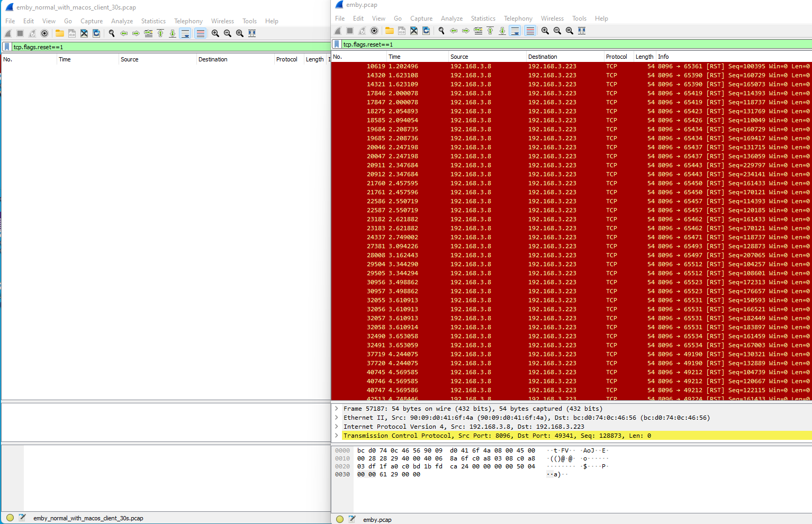Go to the last packet icon
The width and height of the screenshot is (812, 524).
click(502, 30)
